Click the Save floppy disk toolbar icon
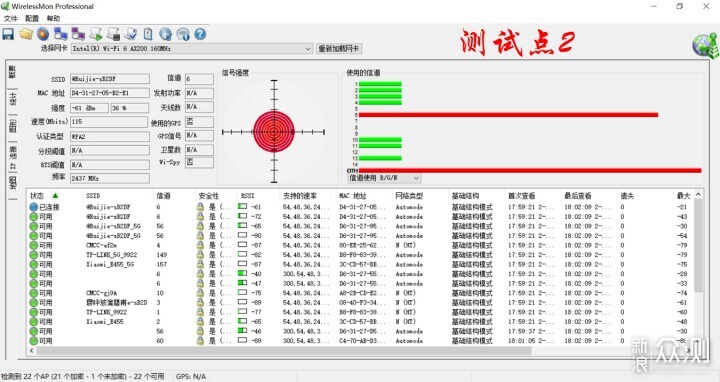 tap(8, 34)
